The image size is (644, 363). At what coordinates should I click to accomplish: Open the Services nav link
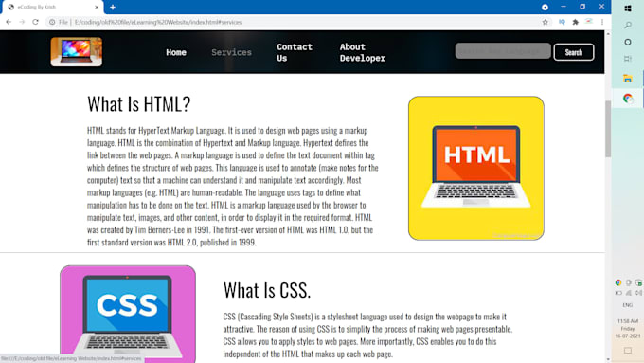tap(231, 52)
